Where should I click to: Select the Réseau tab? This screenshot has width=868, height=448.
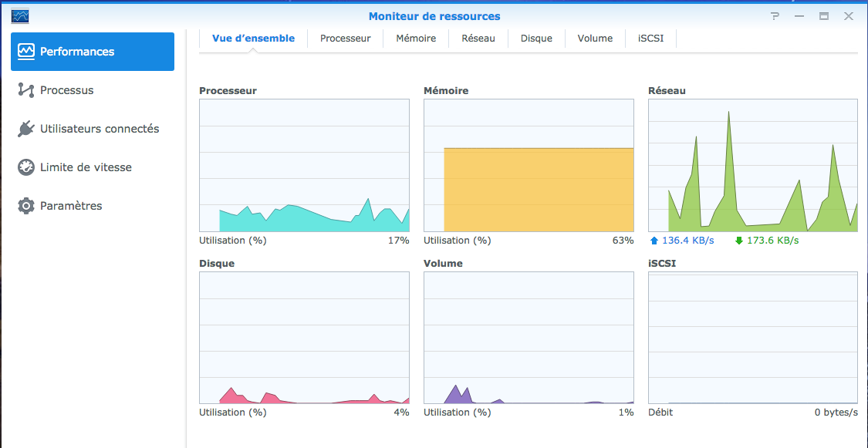[478, 38]
